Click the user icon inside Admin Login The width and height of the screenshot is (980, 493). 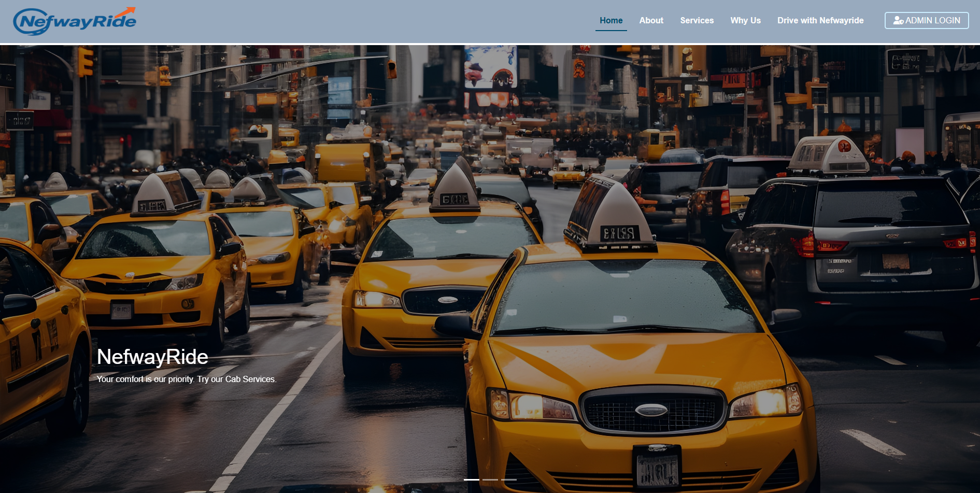click(898, 21)
